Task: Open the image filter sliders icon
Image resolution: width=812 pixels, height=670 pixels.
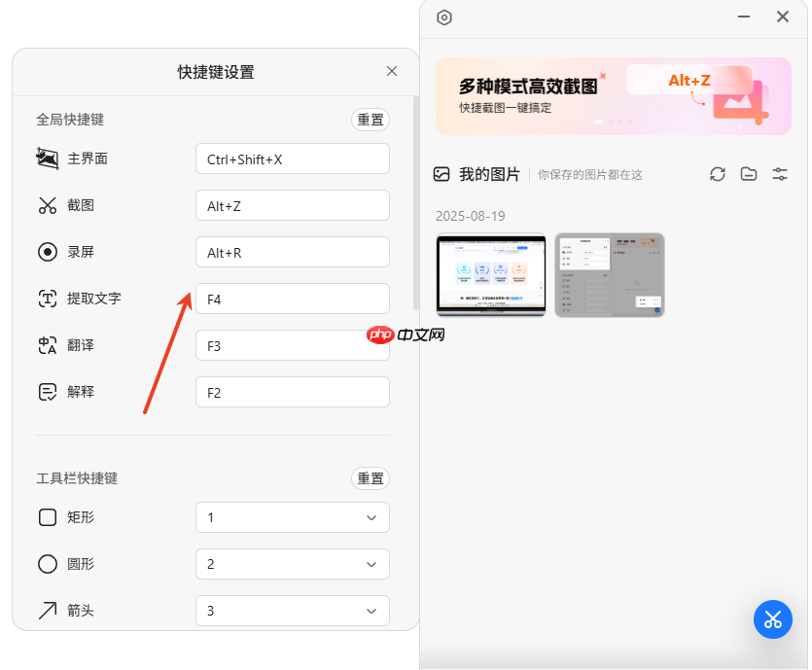Action: pos(780,174)
